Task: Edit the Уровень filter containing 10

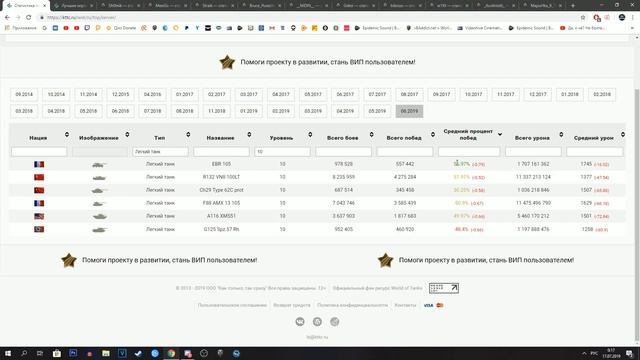Action: pos(282,152)
